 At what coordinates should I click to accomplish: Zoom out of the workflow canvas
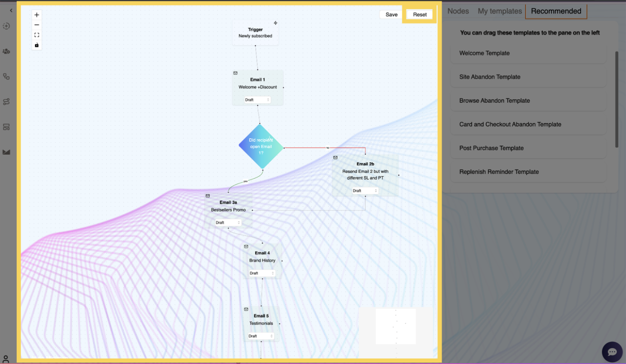tap(36, 24)
